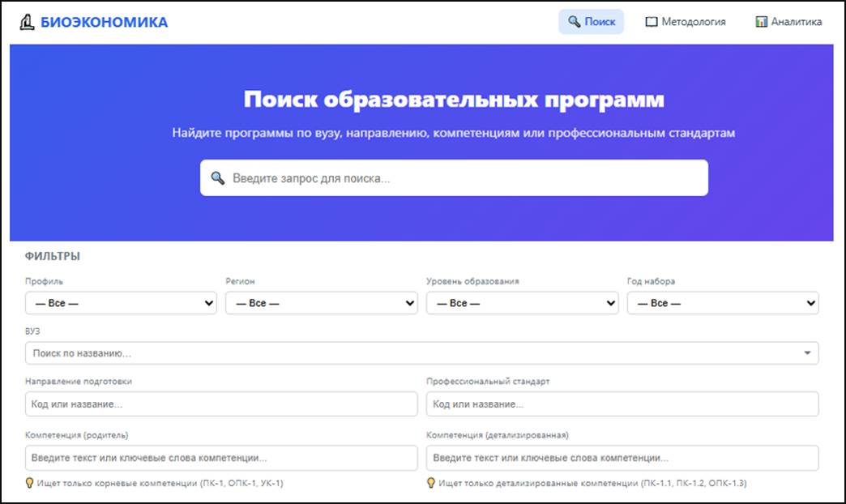Focus the Компетенция (детализированная) text field
The width and height of the screenshot is (846, 504).
[x=622, y=458]
